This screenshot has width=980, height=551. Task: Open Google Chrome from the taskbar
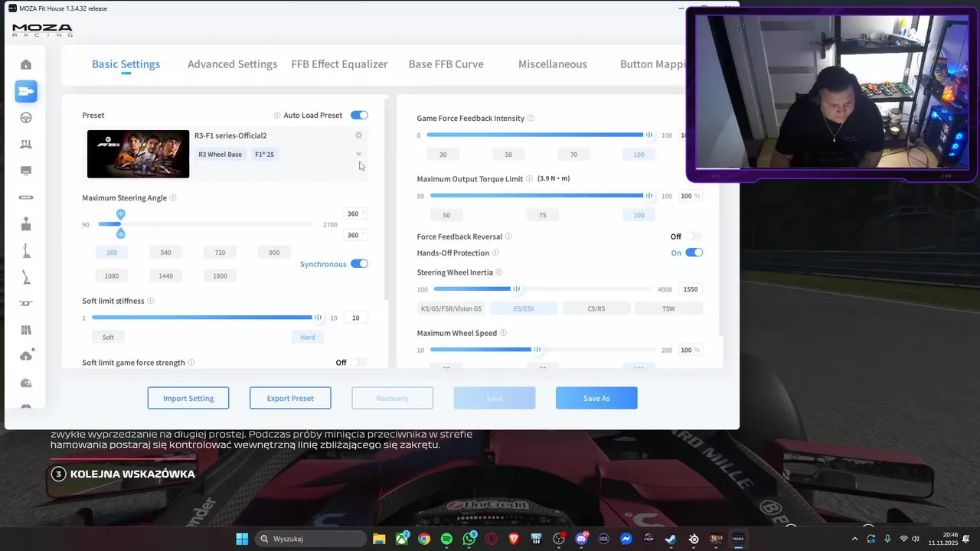[x=424, y=539]
